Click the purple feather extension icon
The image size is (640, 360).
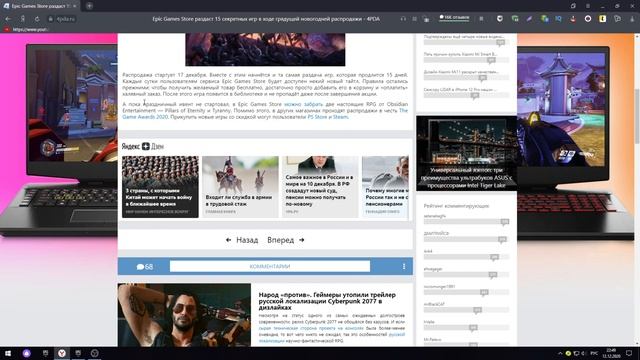[x=529, y=19]
